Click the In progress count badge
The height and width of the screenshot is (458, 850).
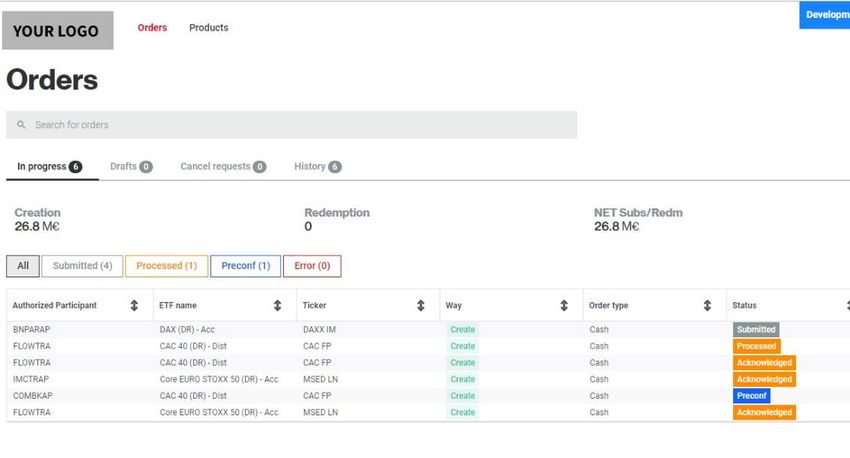[75, 167]
